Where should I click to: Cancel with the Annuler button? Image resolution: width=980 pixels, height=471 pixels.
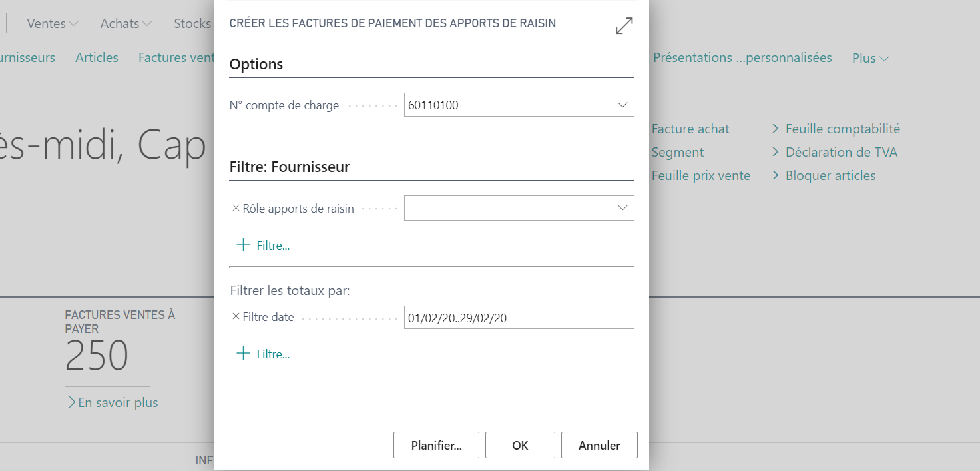[x=599, y=445]
